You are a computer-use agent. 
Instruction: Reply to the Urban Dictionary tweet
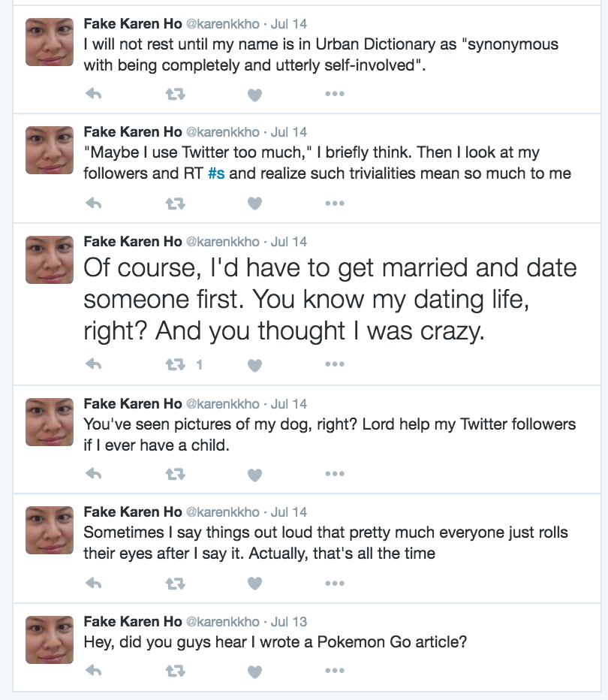click(94, 94)
